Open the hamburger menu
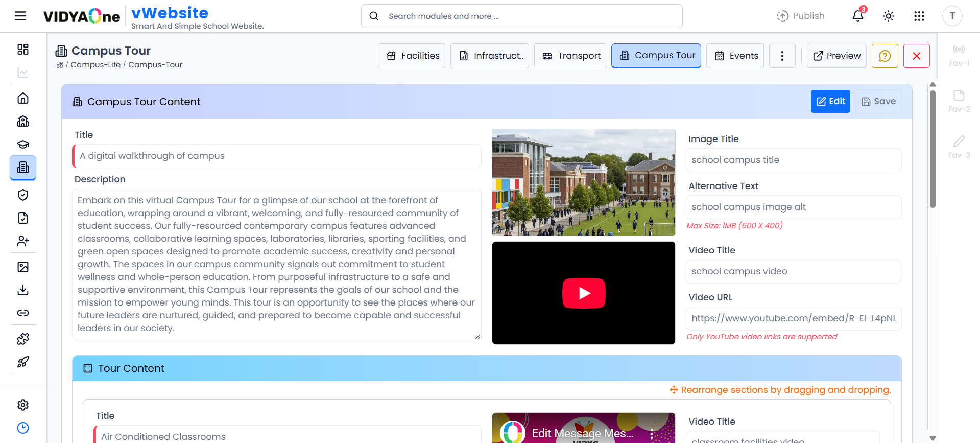 pos(20,16)
